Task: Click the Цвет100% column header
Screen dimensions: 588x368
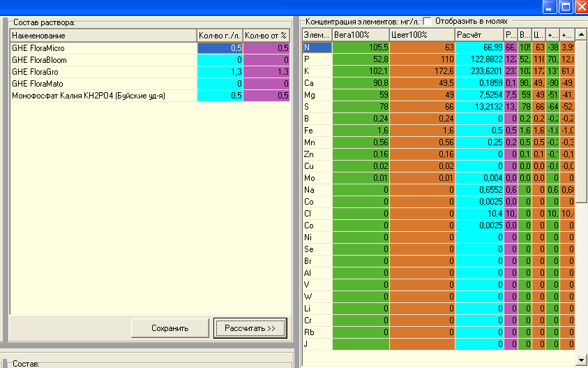Action: [422, 35]
